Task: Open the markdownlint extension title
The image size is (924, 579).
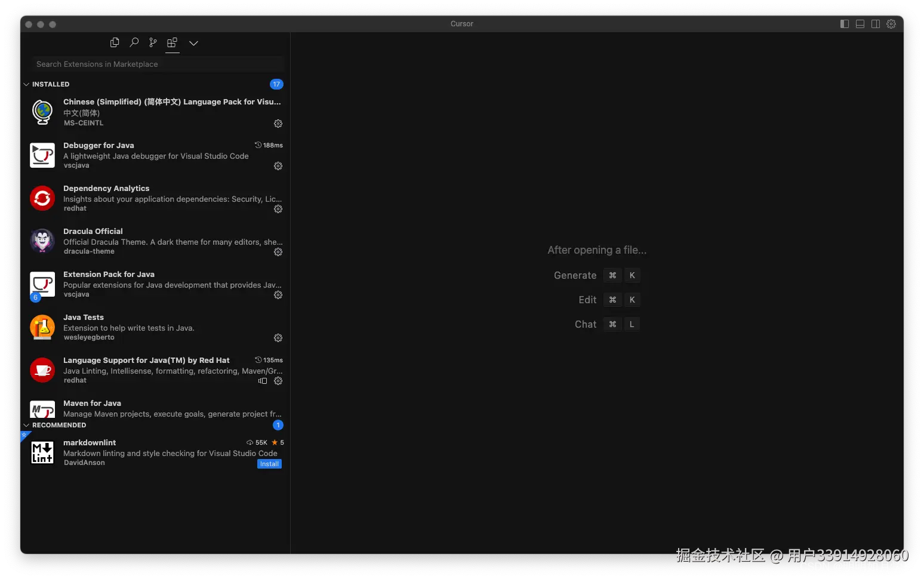Action: (90, 442)
